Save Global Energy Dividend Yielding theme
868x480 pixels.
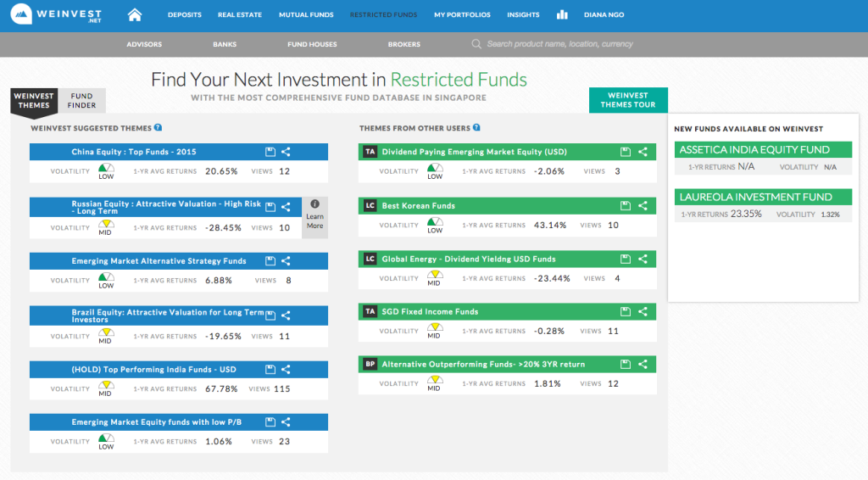[x=626, y=259]
